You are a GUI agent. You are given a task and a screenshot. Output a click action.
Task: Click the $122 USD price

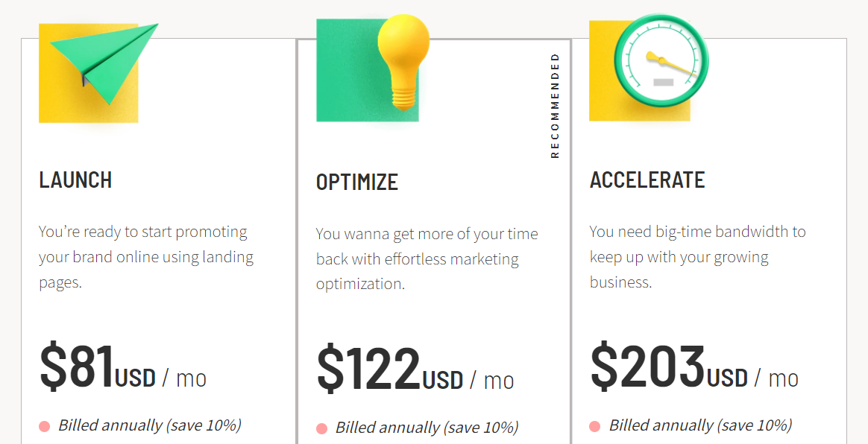(415, 370)
